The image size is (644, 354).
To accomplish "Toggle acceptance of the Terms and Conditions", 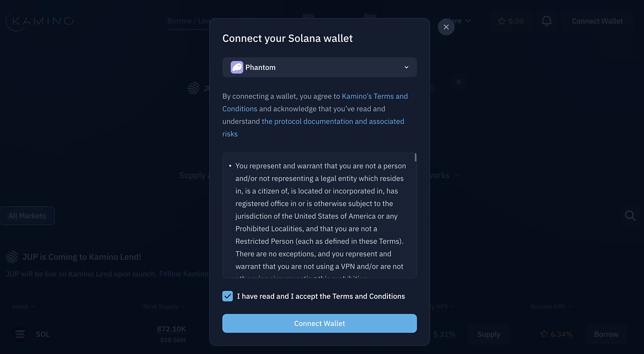I will point(227,296).
